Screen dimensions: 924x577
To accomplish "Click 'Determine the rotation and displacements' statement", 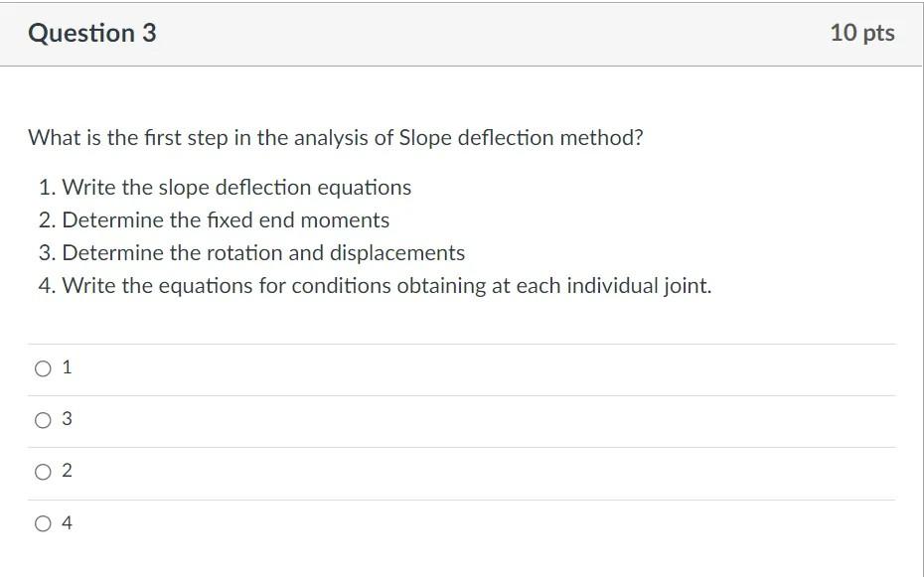I will 263,253.
